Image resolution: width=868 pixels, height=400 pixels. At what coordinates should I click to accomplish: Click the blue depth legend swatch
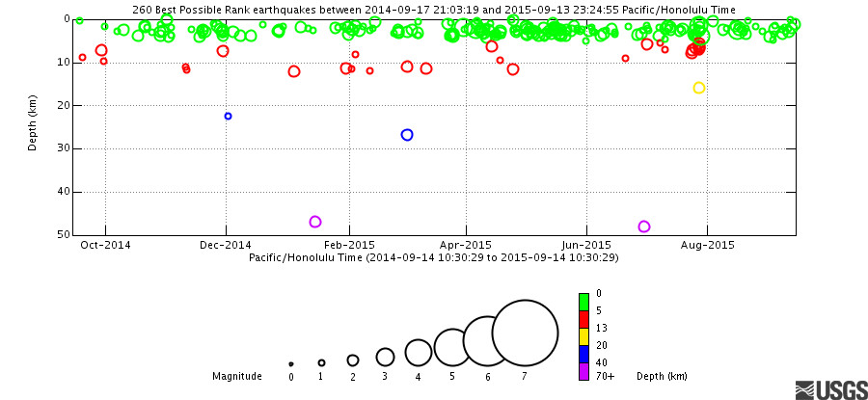583,354
